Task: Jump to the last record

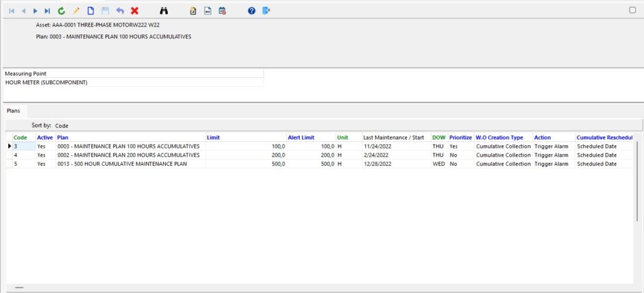Action: point(47,11)
